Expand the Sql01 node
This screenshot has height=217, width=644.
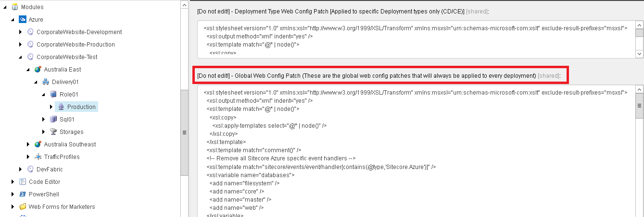(43, 120)
